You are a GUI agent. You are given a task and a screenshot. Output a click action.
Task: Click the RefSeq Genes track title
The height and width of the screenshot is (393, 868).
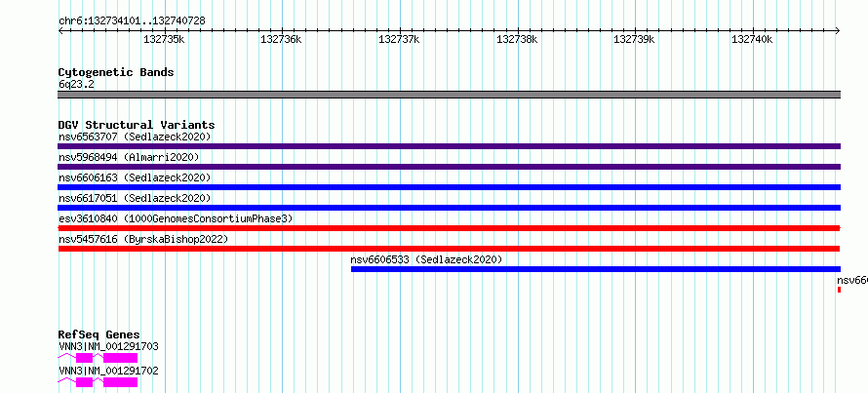(99, 334)
